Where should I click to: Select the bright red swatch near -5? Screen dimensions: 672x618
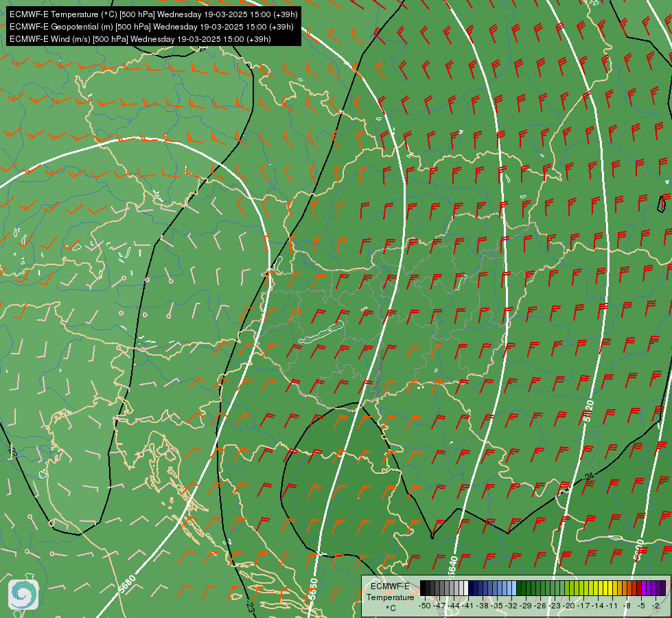[x=639, y=588]
